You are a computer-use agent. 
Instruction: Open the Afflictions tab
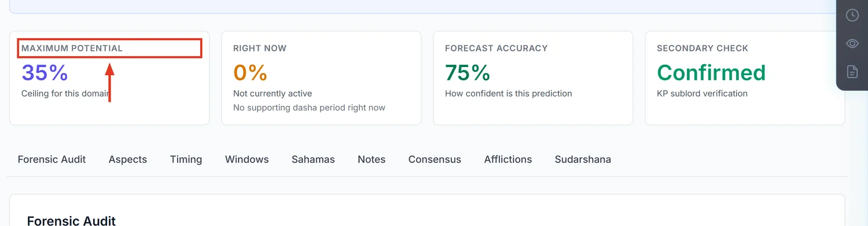pos(508,160)
